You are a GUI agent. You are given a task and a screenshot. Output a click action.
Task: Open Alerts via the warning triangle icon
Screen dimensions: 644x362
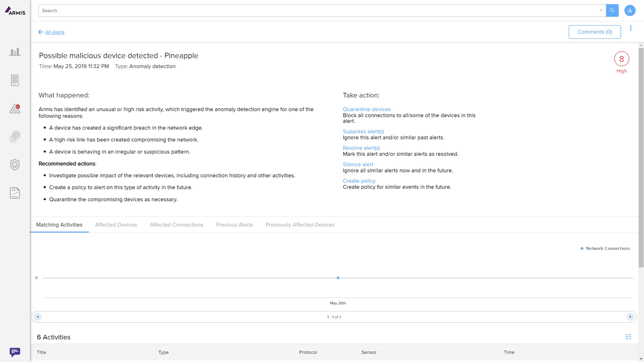click(x=15, y=109)
